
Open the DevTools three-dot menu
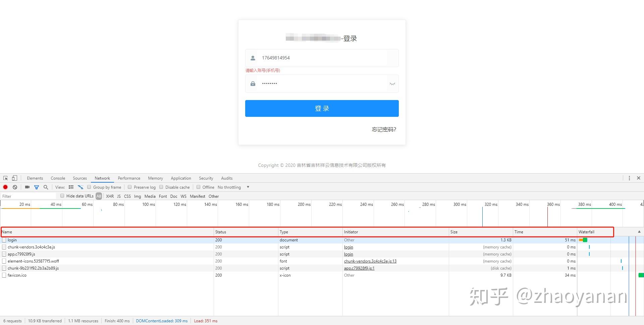click(x=630, y=178)
